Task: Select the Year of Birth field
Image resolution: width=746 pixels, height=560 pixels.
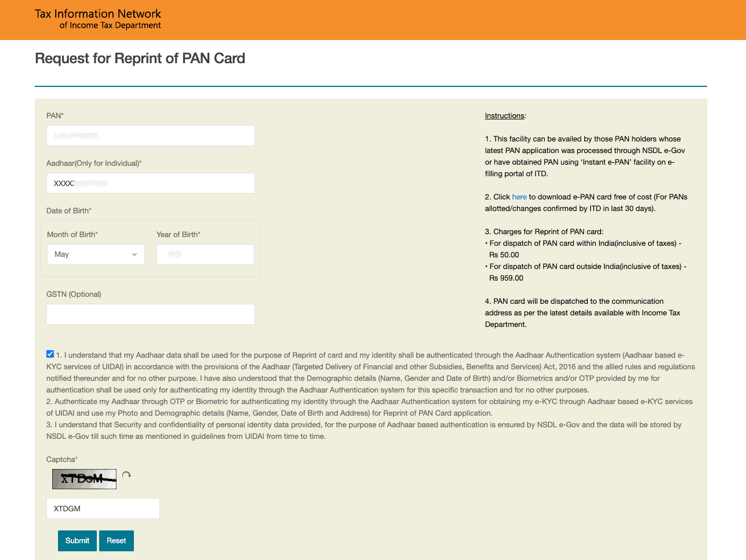Action: [205, 254]
